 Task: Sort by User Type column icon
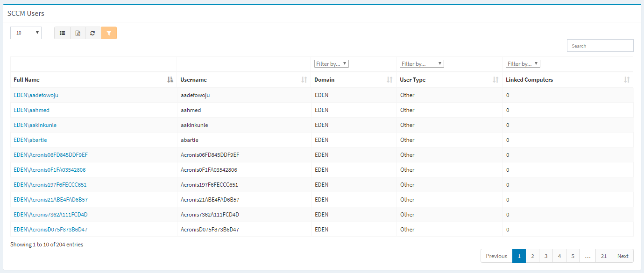tap(496, 80)
